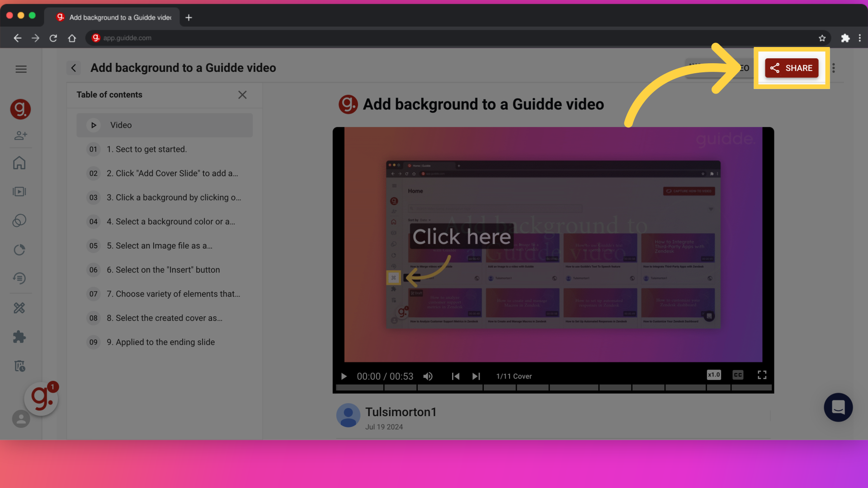Jump to step 04 Select a background color
This screenshot has width=868, height=488.
point(165,222)
